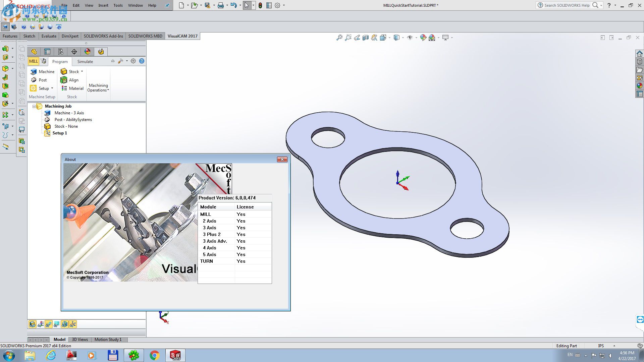Expand the Stock dropdown in ribbon
644x362 pixels.
(82, 72)
